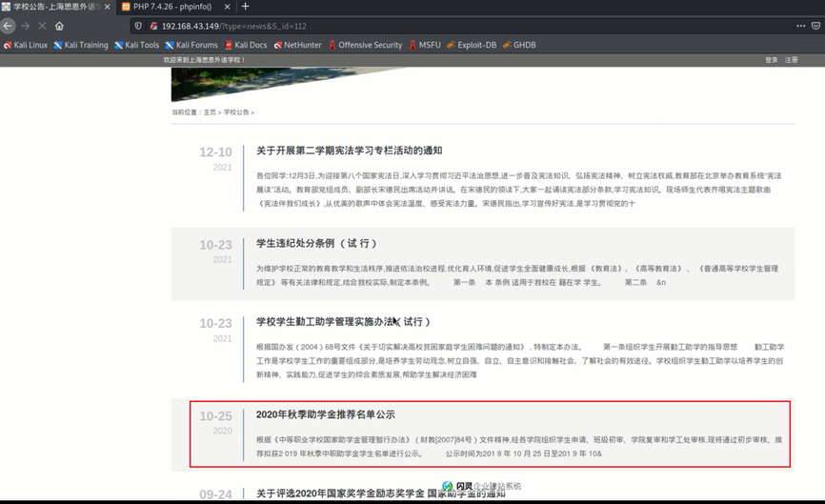Viewport: 825px width, 504px height.
Task: Open the Kali Linux bookmark
Action: (26, 45)
